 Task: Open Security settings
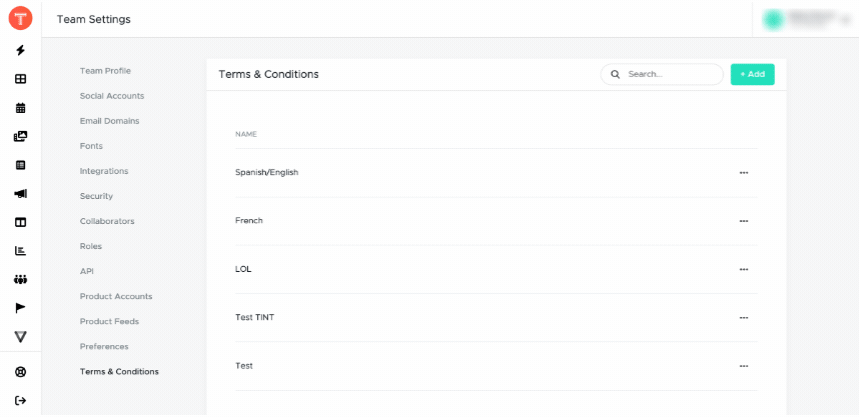(96, 196)
